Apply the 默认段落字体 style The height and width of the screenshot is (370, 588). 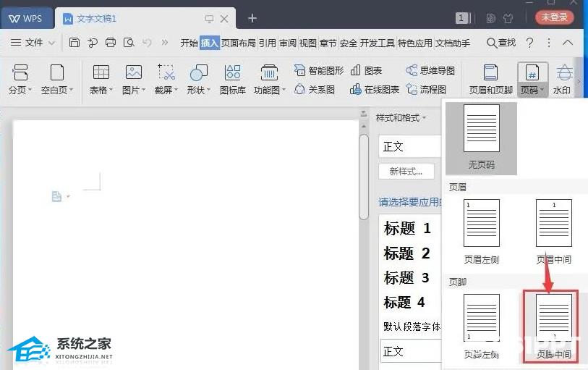point(412,327)
